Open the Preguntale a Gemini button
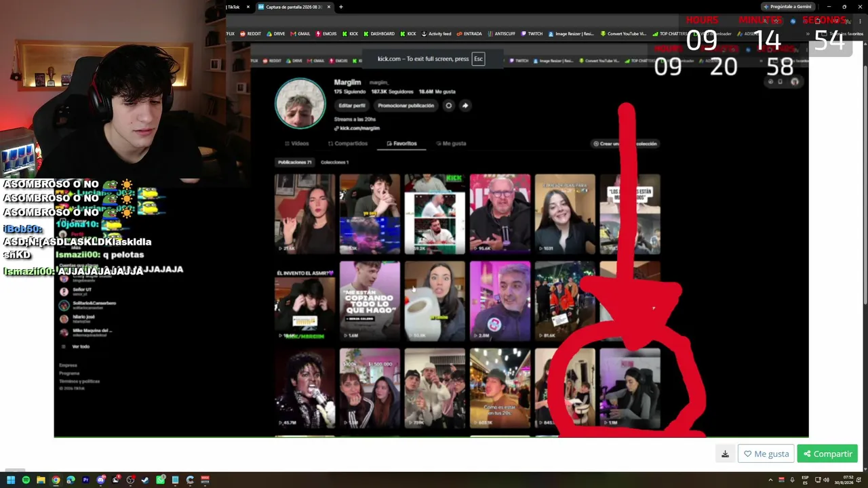This screenshot has height=488, width=868. click(787, 7)
